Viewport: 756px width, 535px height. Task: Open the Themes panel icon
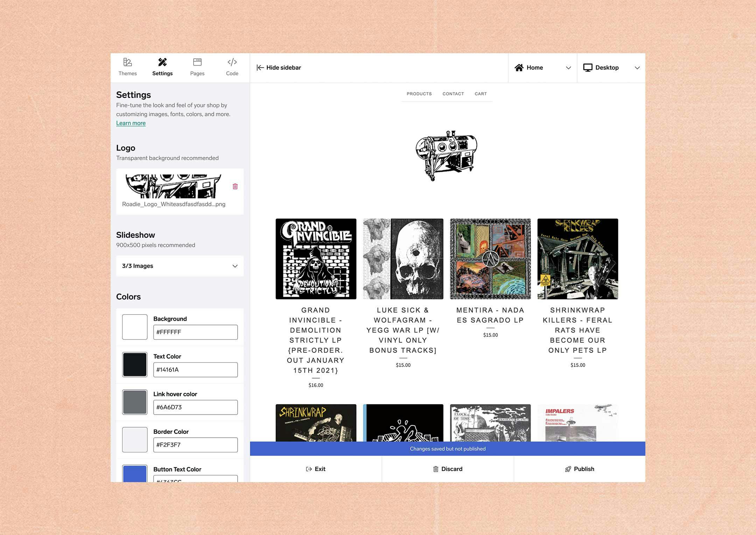127,62
